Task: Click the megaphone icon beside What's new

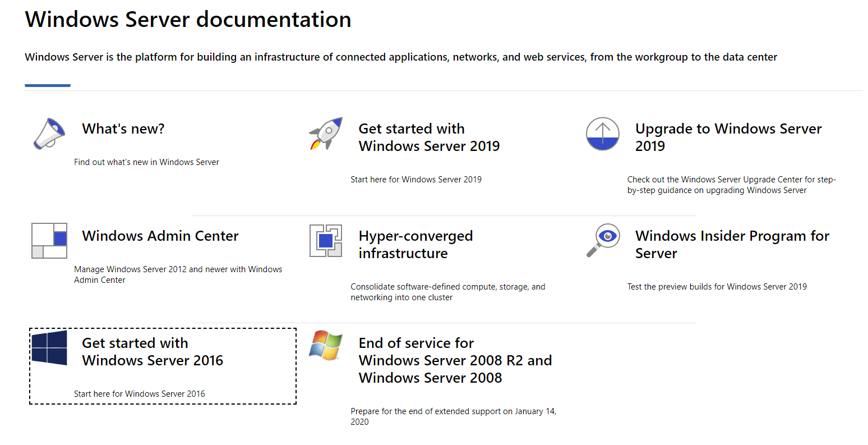Action: pyautogui.click(x=49, y=134)
